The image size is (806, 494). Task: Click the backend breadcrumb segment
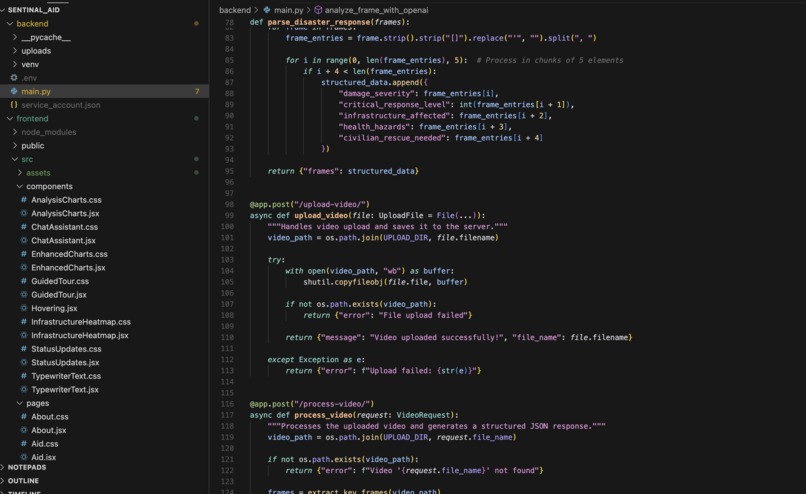235,10
